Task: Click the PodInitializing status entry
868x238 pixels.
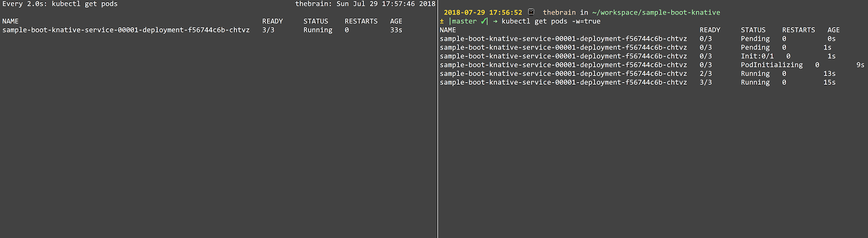Action: pyautogui.click(x=772, y=65)
